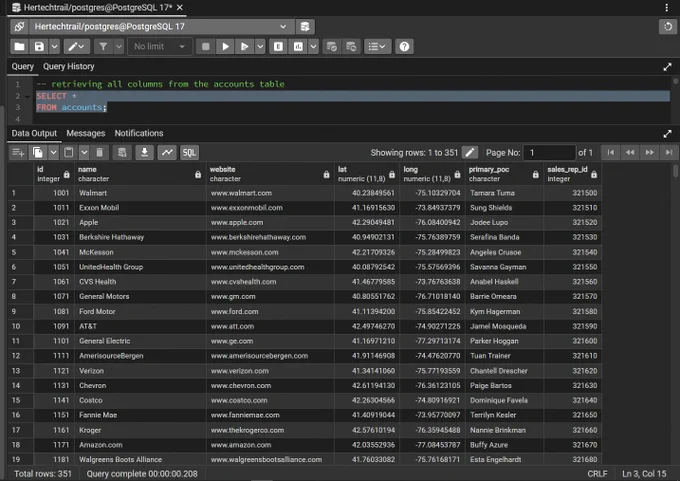Screen dimensions: 680x481
Task: Click the lock icon on the id column
Action: point(66,174)
